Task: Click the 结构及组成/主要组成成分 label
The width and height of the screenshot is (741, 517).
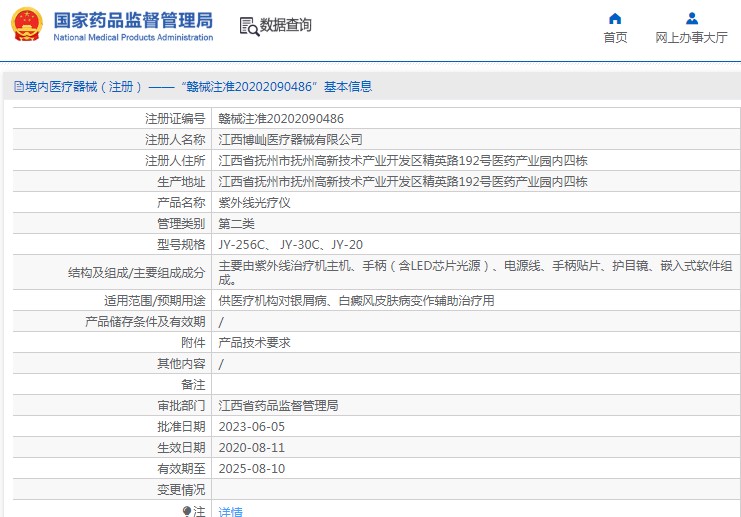Action: (137, 273)
